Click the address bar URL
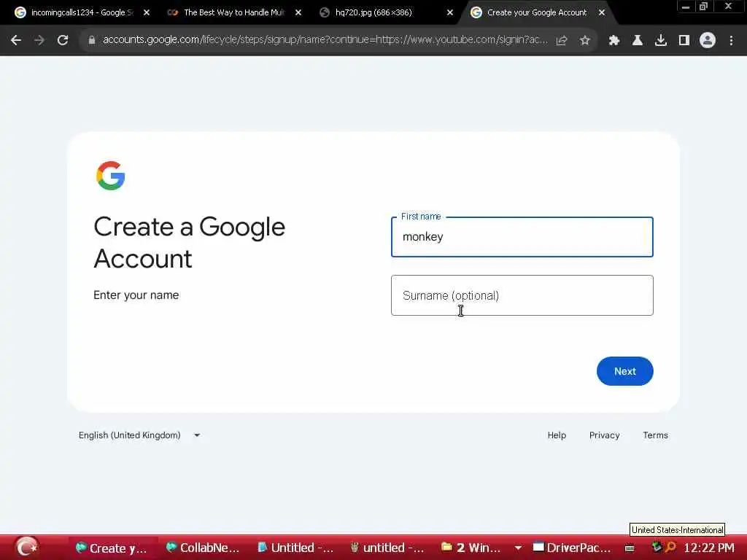 click(325, 40)
